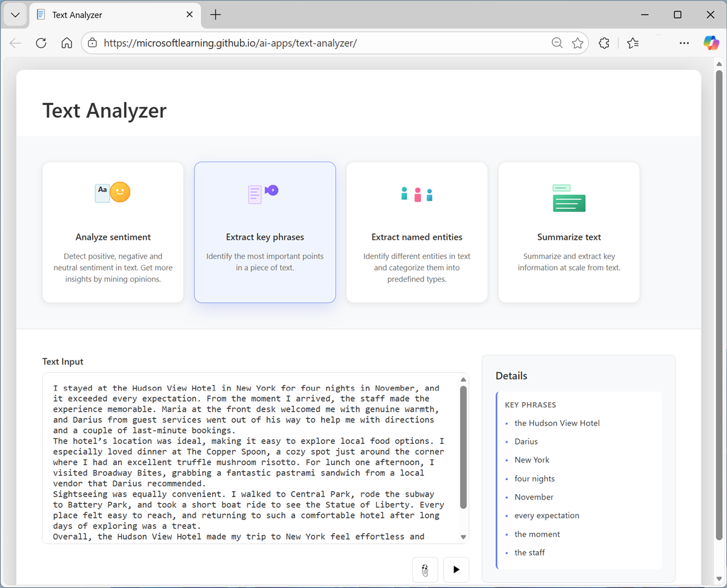
Task: Open the vertical tabs chevron dropdown
Action: pyautogui.click(x=15, y=15)
